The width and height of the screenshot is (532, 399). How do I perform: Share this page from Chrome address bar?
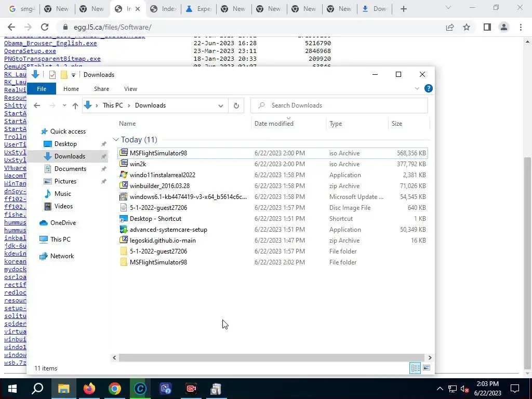coord(450,27)
